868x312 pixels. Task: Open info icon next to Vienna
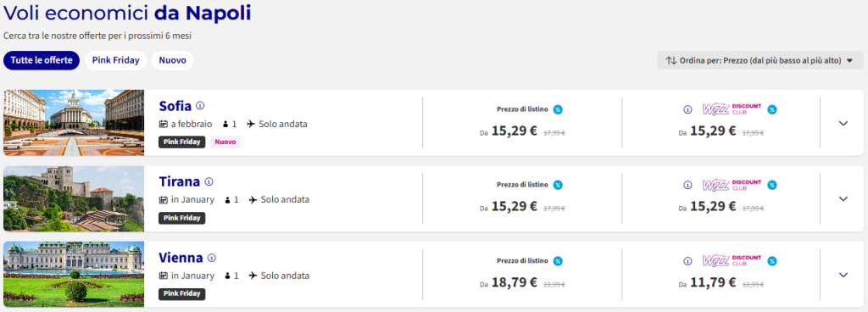click(x=211, y=257)
